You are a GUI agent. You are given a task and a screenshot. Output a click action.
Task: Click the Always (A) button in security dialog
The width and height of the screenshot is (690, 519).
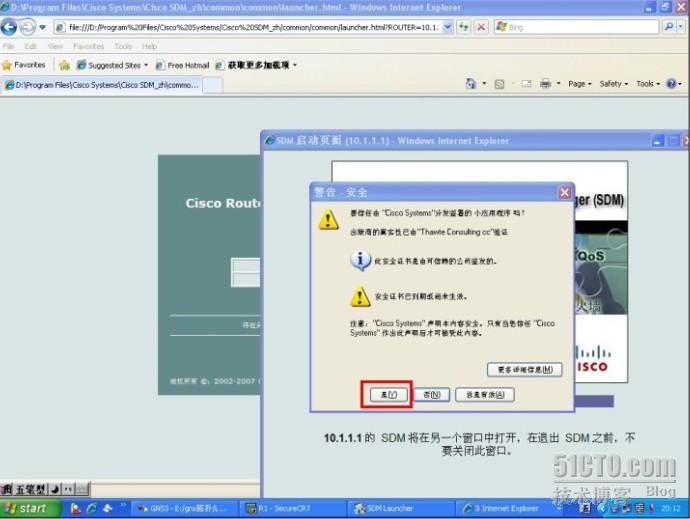pyautogui.click(x=485, y=395)
